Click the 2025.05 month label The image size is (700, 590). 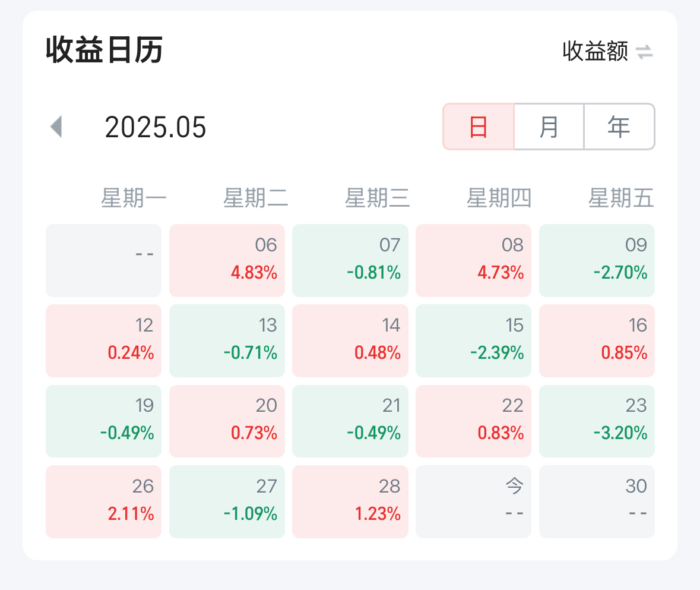click(x=156, y=127)
